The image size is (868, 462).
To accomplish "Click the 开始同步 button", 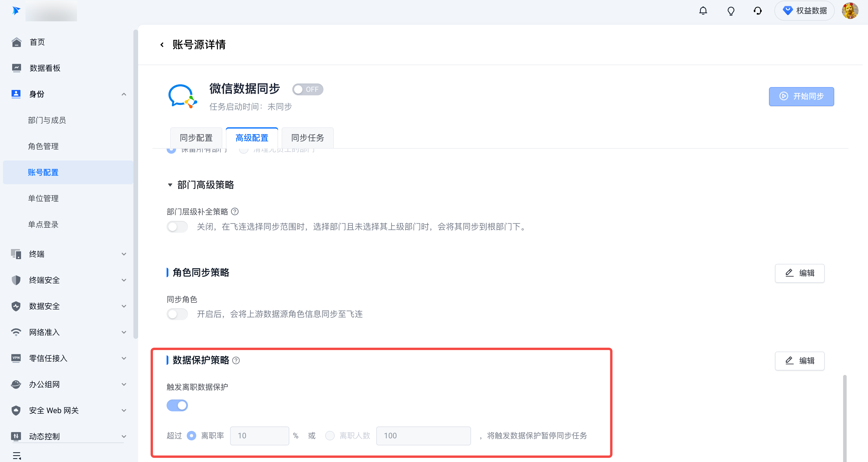I will click(x=801, y=97).
